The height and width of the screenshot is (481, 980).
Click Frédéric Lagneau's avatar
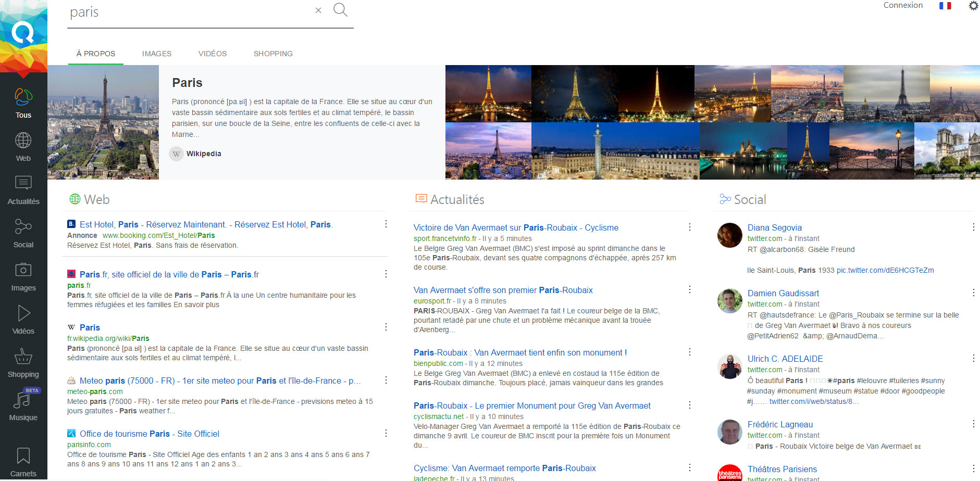click(x=730, y=432)
